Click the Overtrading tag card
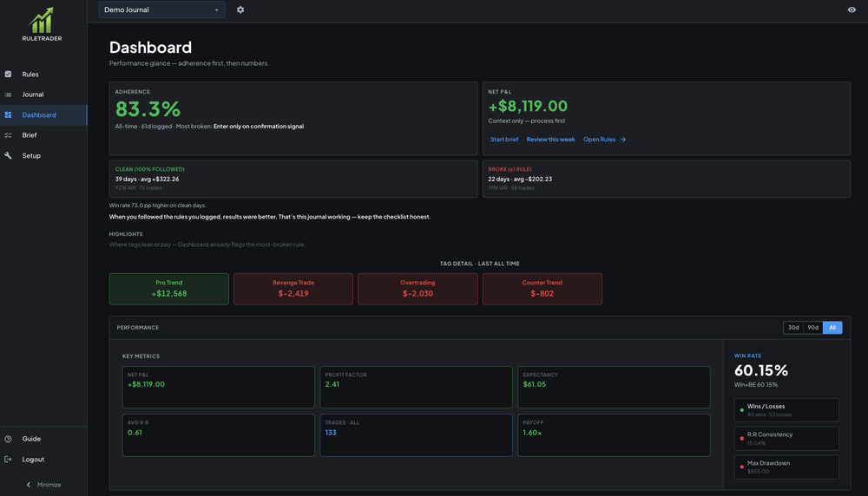Image resolution: width=868 pixels, height=496 pixels. (x=418, y=289)
